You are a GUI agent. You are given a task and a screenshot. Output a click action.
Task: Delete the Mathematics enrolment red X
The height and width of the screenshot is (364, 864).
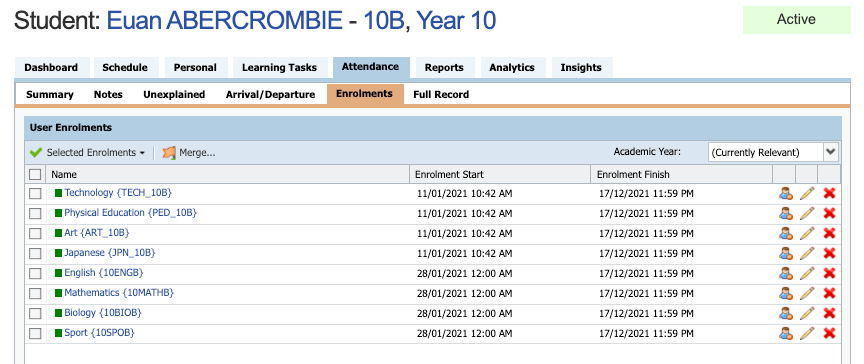point(829,294)
